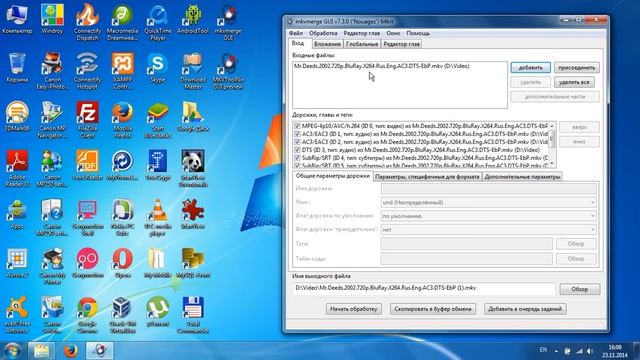Viewport: 640px width, 360px height.
Task: Uncheck the MPEG-4p10/AVC/h.264 video track
Action: [297, 126]
